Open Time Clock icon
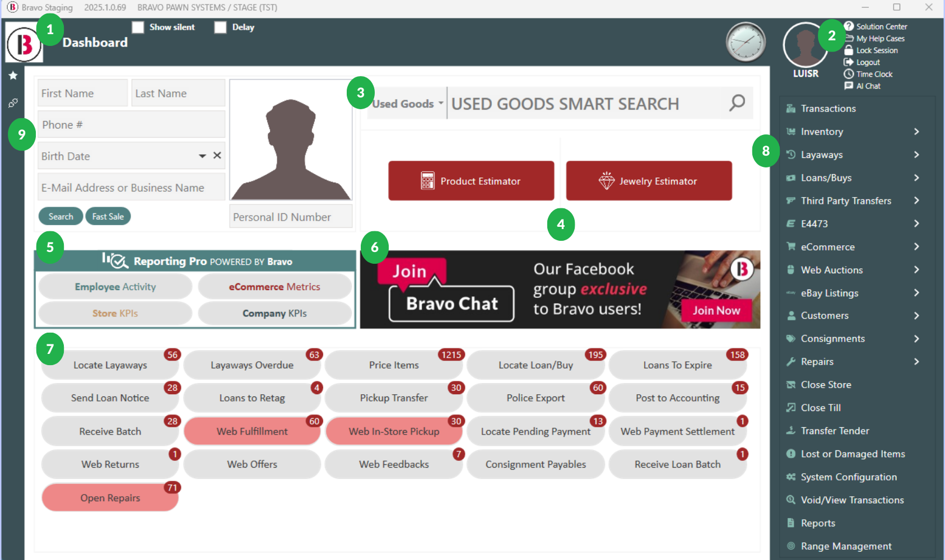Viewport: 945px width, 560px height. pos(849,74)
